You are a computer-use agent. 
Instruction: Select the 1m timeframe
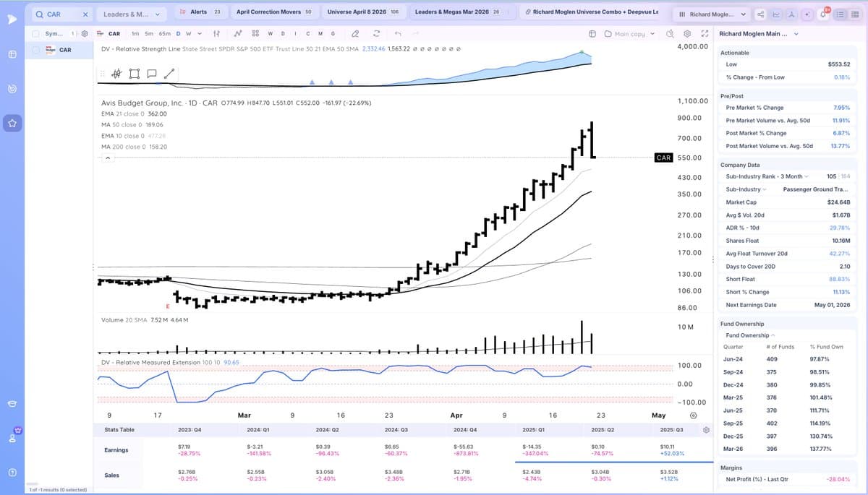[135, 33]
